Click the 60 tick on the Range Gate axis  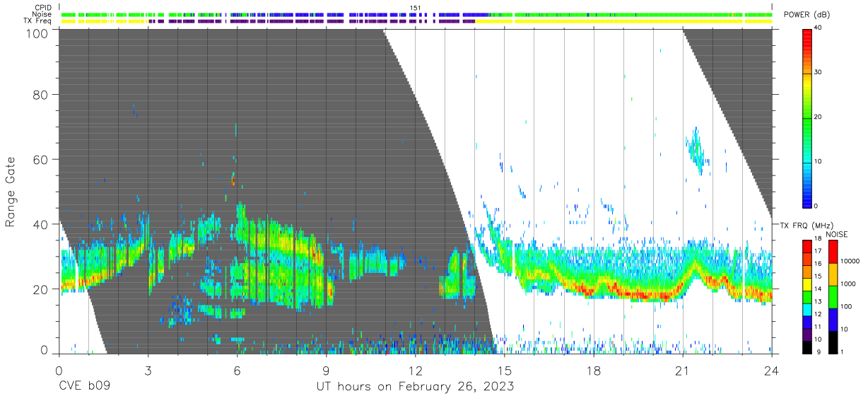tap(40, 159)
